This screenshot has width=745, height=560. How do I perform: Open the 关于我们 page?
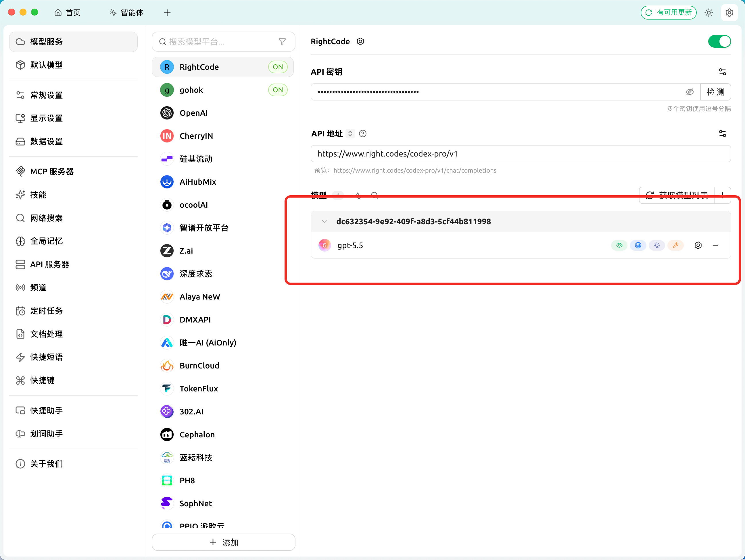pos(73,464)
